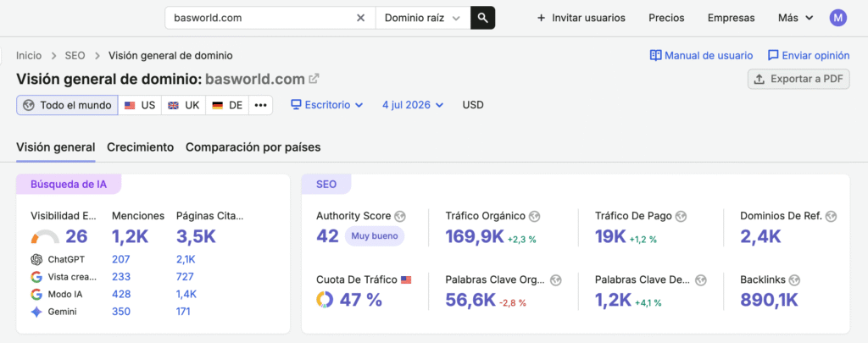Click the Enviar opinión chat icon
Viewport: 868px width, 343px height.
pos(773,55)
